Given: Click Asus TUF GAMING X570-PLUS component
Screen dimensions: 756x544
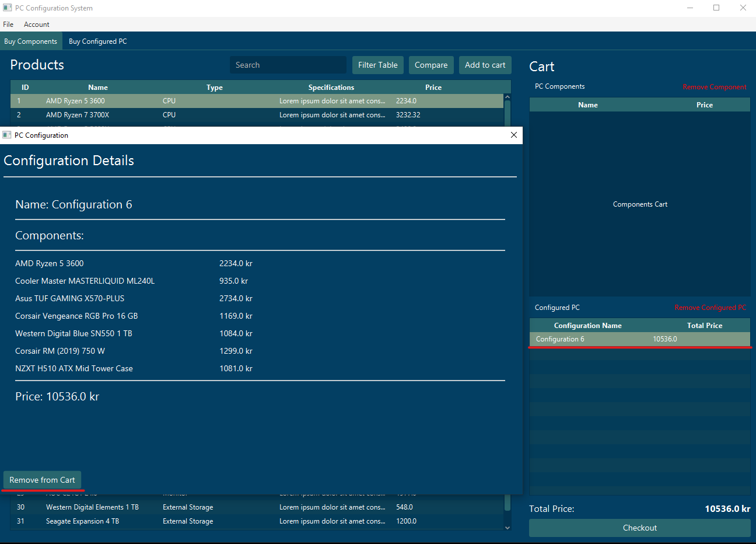Looking at the screenshot, I should click(70, 298).
